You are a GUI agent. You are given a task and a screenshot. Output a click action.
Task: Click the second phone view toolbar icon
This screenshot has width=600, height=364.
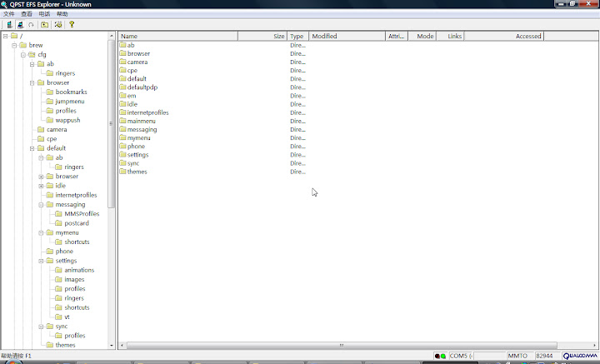21,25
